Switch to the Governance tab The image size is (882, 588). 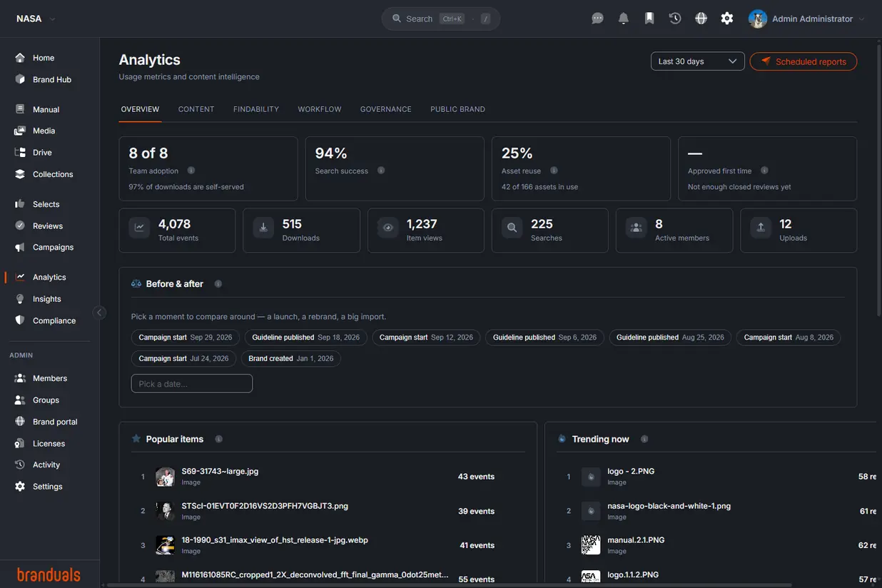coord(386,109)
